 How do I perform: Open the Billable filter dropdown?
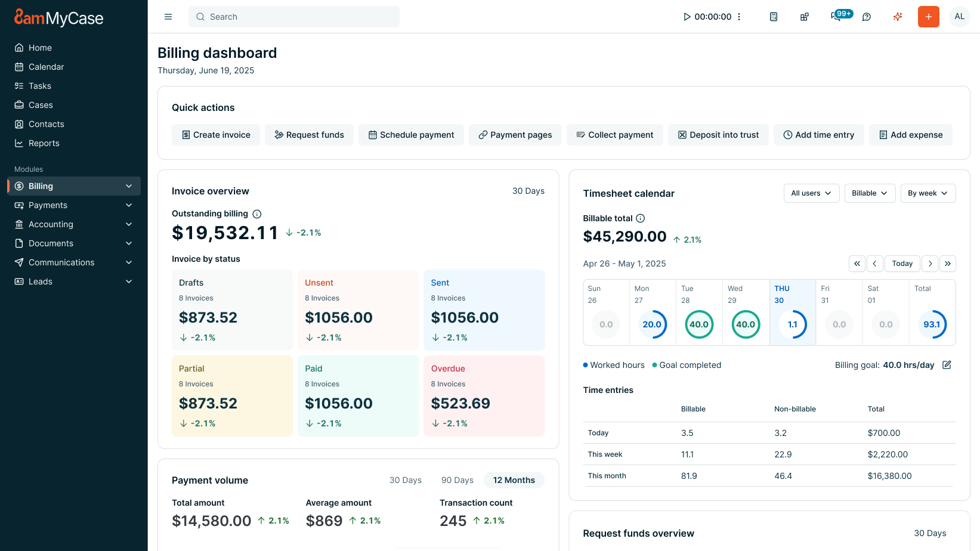click(870, 193)
